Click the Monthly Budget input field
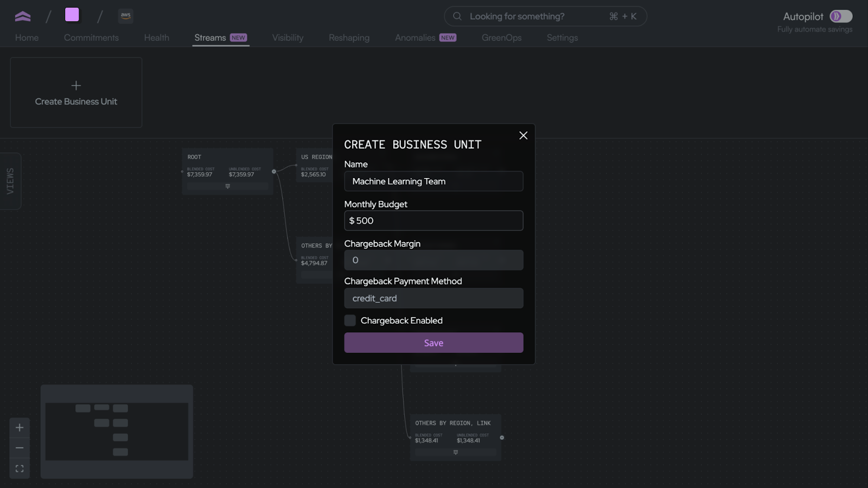The image size is (868, 488). point(433,220)
